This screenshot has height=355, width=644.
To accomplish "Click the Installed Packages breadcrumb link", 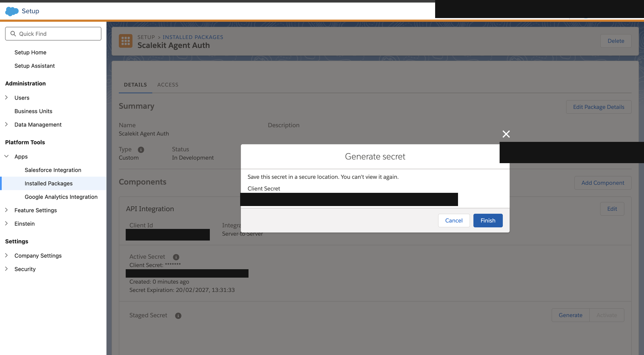I will pyautogui.click(x=193, y=37).
